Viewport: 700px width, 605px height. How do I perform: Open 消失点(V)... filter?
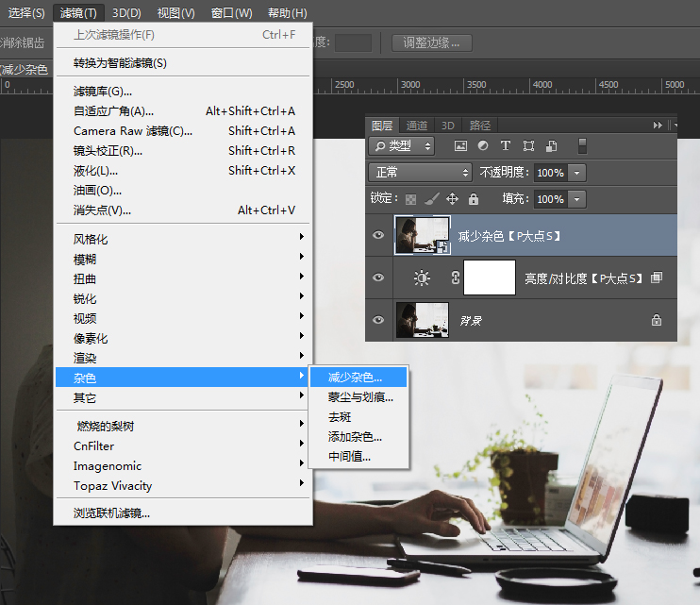click(x=182, y=210)
